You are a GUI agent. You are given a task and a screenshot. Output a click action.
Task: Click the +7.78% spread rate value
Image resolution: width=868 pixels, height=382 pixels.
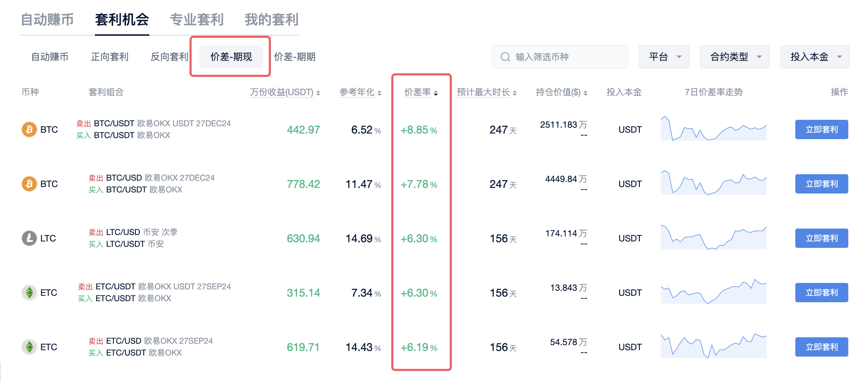click(419, 184)
